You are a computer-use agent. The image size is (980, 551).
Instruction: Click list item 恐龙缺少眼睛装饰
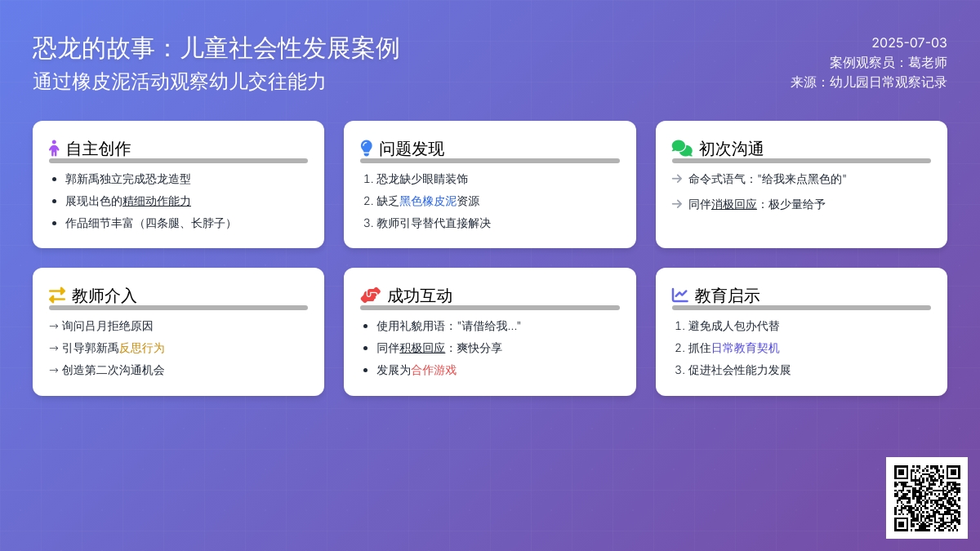[422, 179]
